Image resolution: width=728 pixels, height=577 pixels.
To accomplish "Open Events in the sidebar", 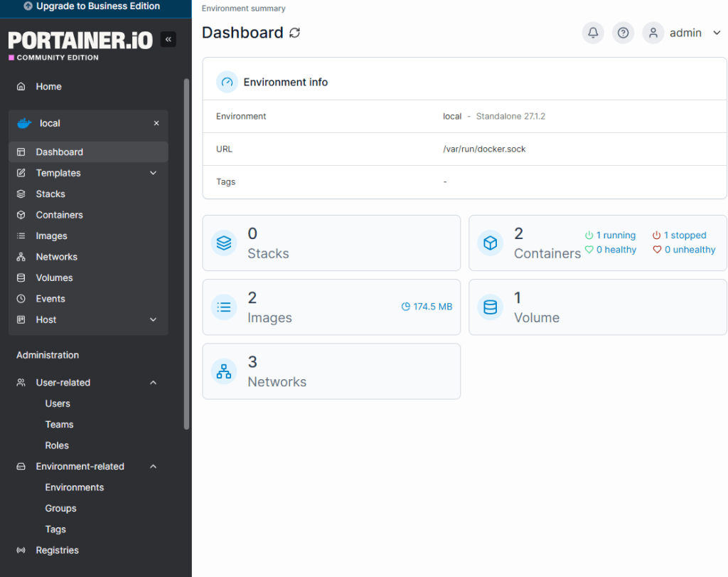I will [50, 299].
